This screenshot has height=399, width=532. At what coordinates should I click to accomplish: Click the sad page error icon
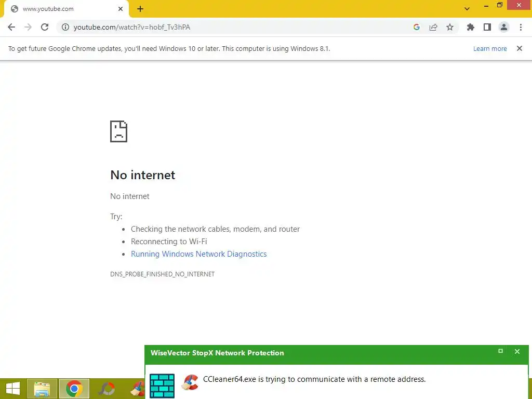point(119,131)
